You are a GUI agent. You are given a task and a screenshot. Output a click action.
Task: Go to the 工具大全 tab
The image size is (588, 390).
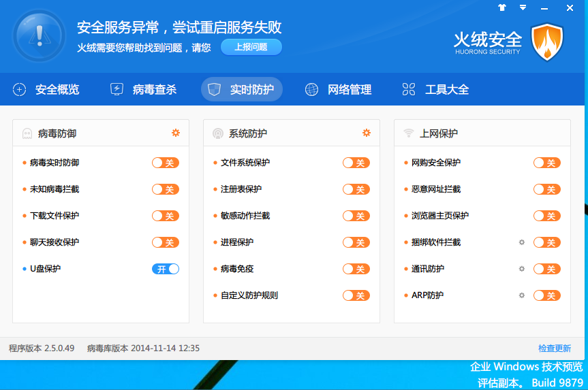(436, 89)
